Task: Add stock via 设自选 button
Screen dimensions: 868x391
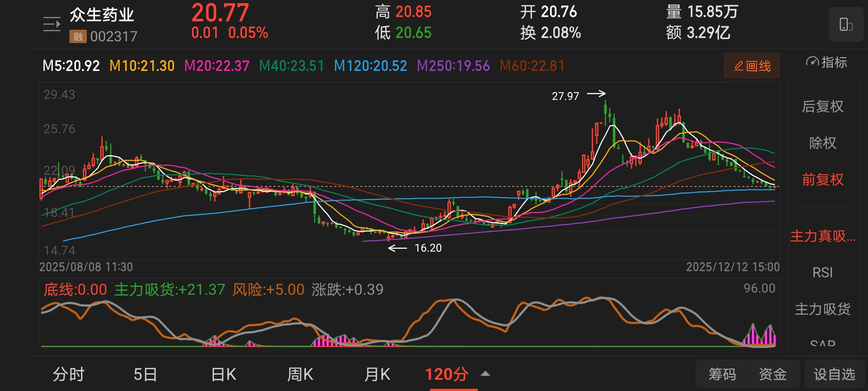Action: click(x=834, y=374)
